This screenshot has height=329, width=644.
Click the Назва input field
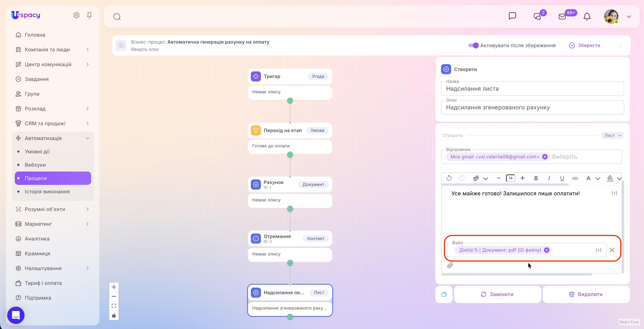(x=532, y=89)
